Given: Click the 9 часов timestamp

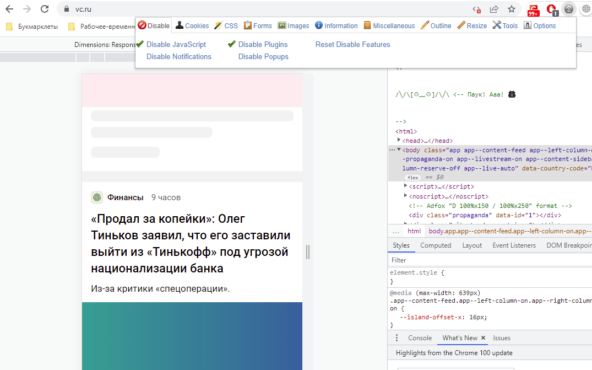Looking at the screenshot, I should click(x=166, y=197).
